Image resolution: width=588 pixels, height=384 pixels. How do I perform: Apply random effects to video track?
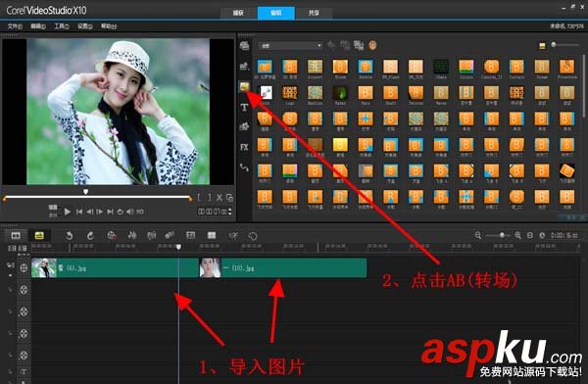359,45
